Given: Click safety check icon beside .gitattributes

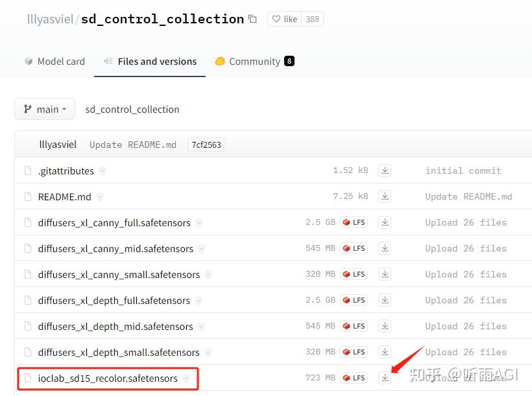Looking at the screenshot, I should [x=102, y=171].
